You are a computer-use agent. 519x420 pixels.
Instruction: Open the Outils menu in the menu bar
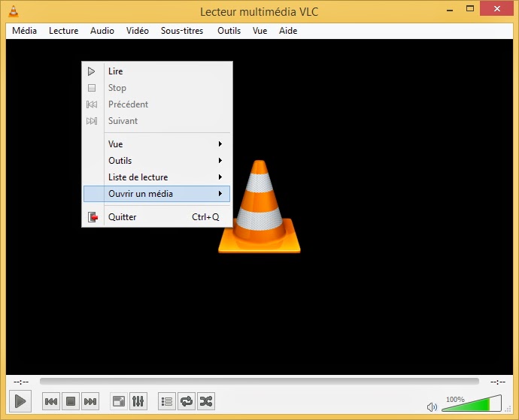229,31
